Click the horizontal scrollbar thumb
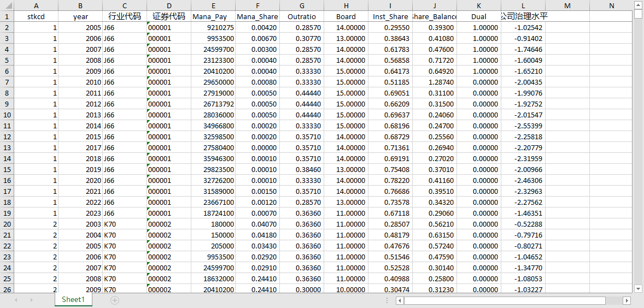 (x=505, y=300)
